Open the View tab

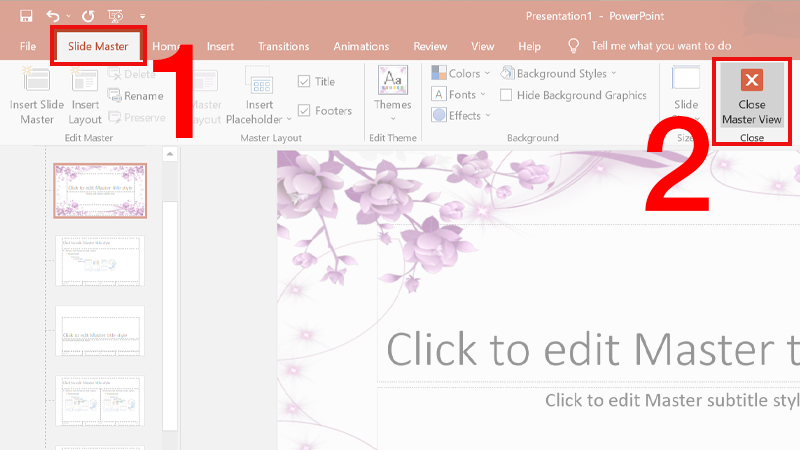(x=483, y=46)
